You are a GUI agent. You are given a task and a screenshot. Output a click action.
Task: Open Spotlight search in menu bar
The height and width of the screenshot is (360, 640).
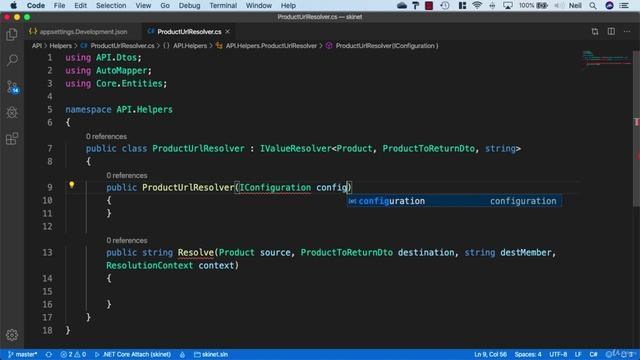point(593,5)
